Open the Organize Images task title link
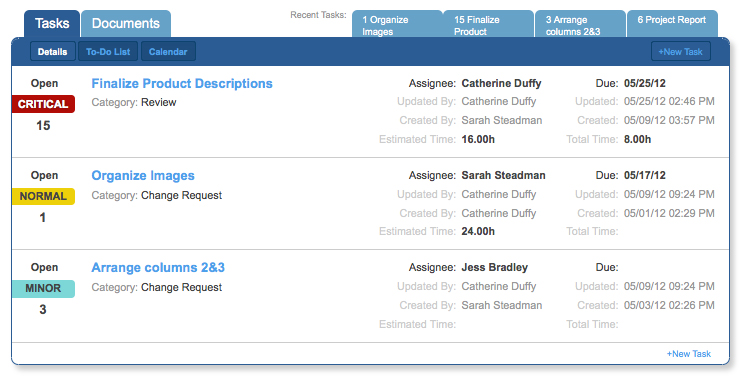The width and height of the screenshot is (741, 376). (143, 176)
